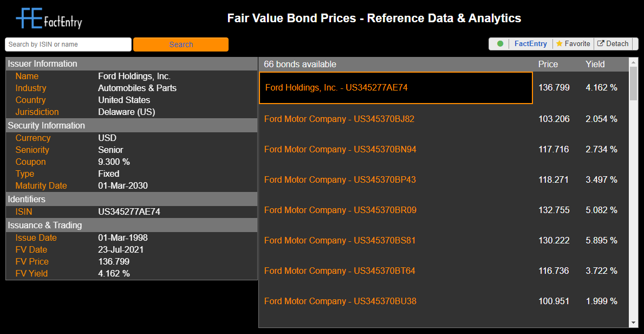Open Ford Motor Company bond US345370BJ82
Viewport: 644px width, 334px height.
pos(339,119)
